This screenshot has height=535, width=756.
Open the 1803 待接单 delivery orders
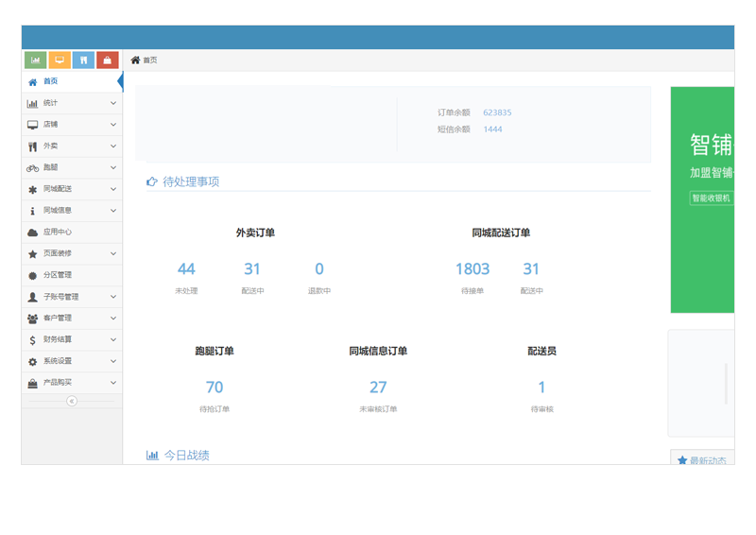472,268
